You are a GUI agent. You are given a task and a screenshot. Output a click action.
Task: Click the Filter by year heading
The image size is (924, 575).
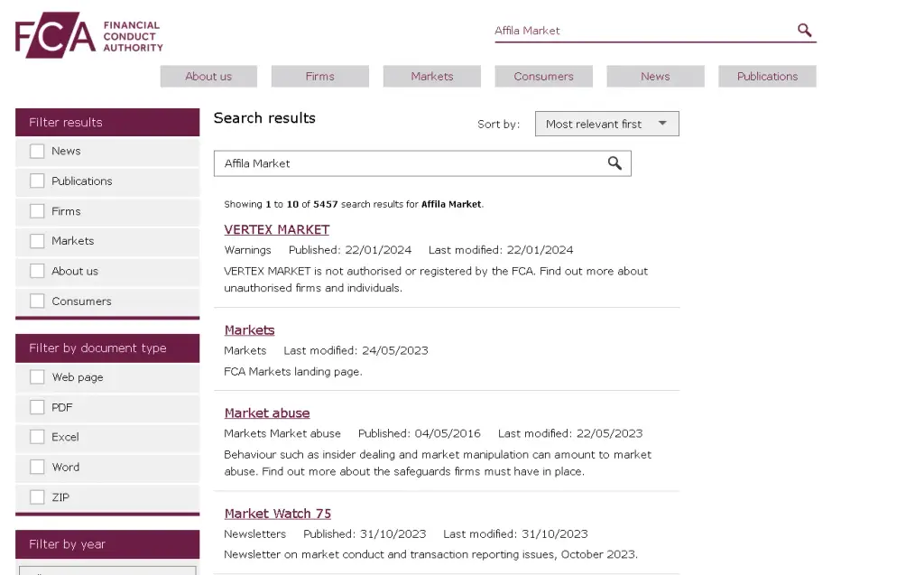[x=107, y=543]
